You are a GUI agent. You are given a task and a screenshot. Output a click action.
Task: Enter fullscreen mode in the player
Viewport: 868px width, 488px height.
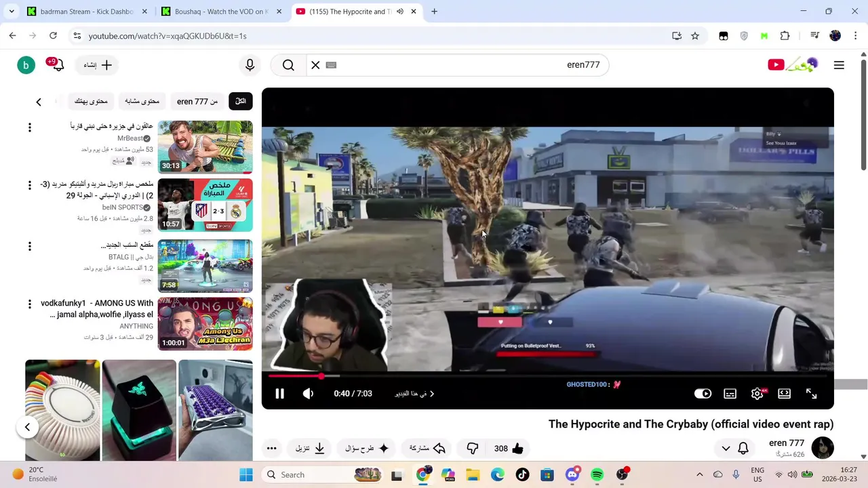(811, 394)
